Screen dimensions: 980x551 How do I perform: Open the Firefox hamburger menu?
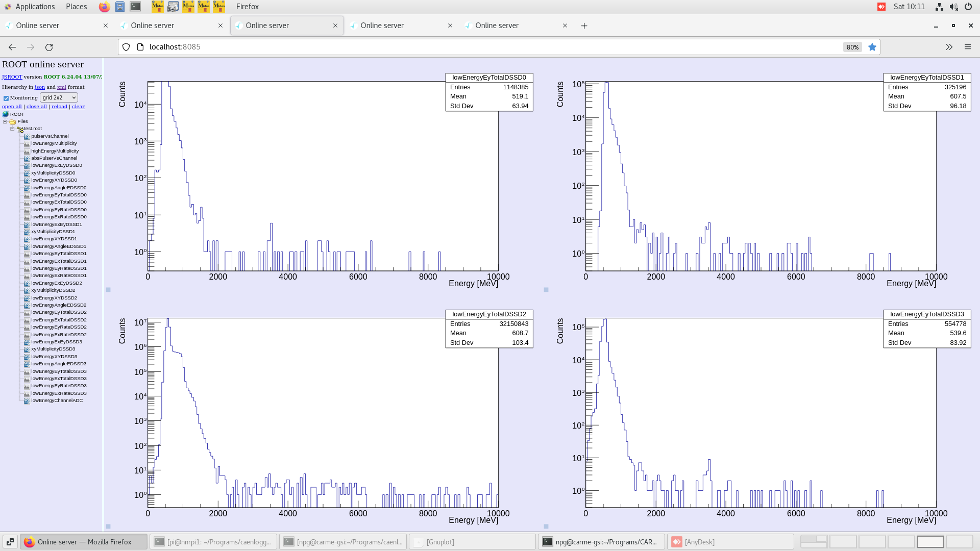click(x=967, y=47)
